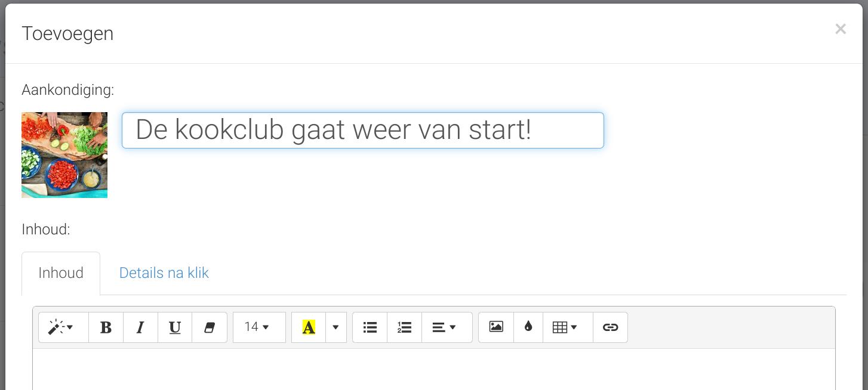Click the droplet icon in toolbar
Screen dimensions: 868x390
pos(528,327)
